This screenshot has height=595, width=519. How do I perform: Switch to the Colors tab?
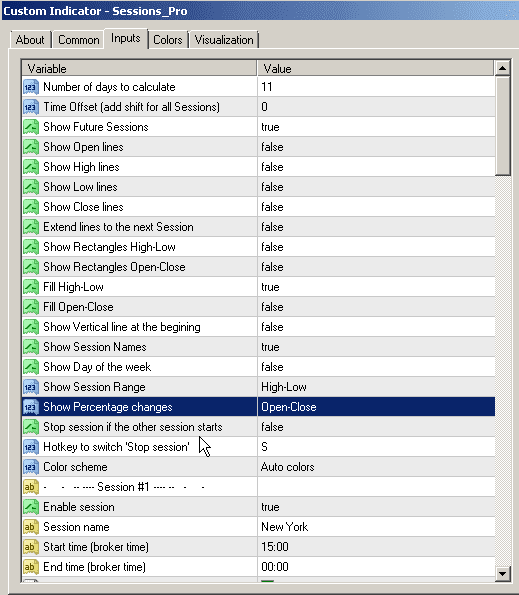coord(168,40)
